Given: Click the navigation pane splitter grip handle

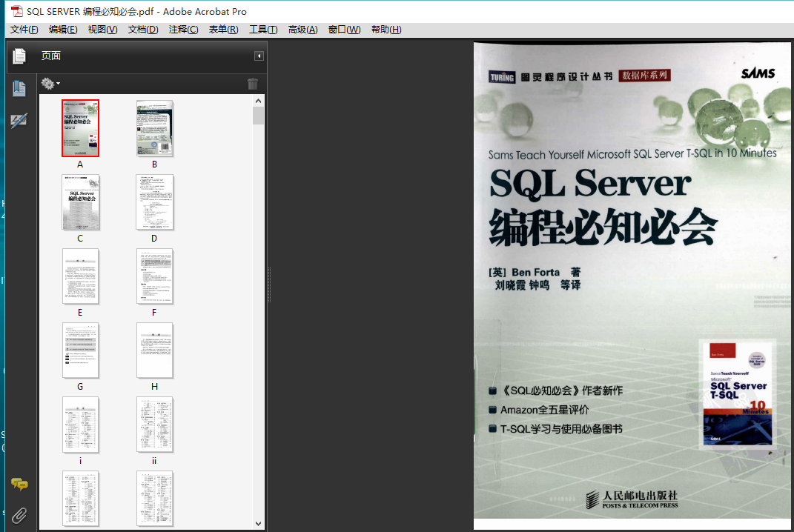Looking at the screenshot, I should pos(269,285).
